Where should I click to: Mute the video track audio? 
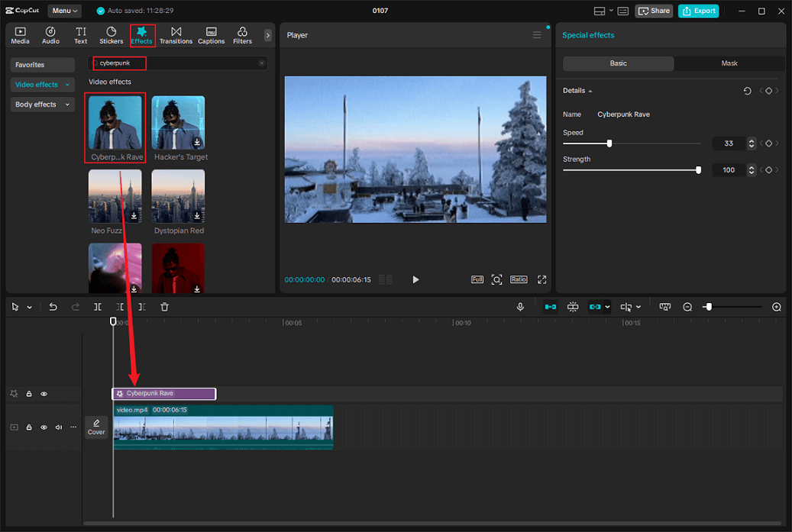pyautogui.click(x=58, y=427)
